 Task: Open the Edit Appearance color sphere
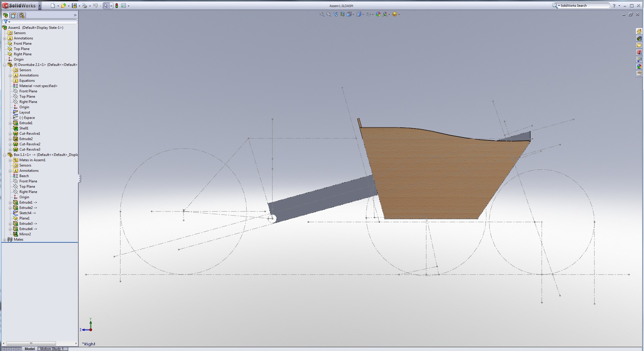pos(379,14)
